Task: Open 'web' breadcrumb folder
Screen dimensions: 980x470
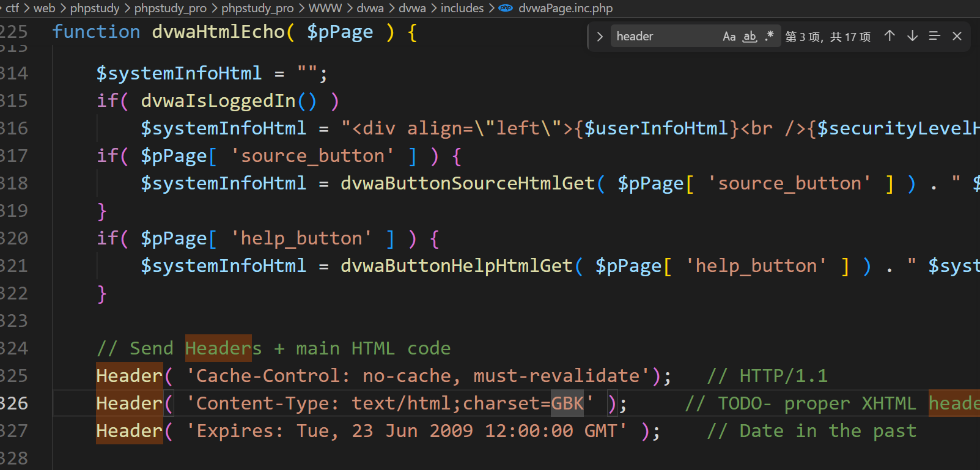Action: 44,9
